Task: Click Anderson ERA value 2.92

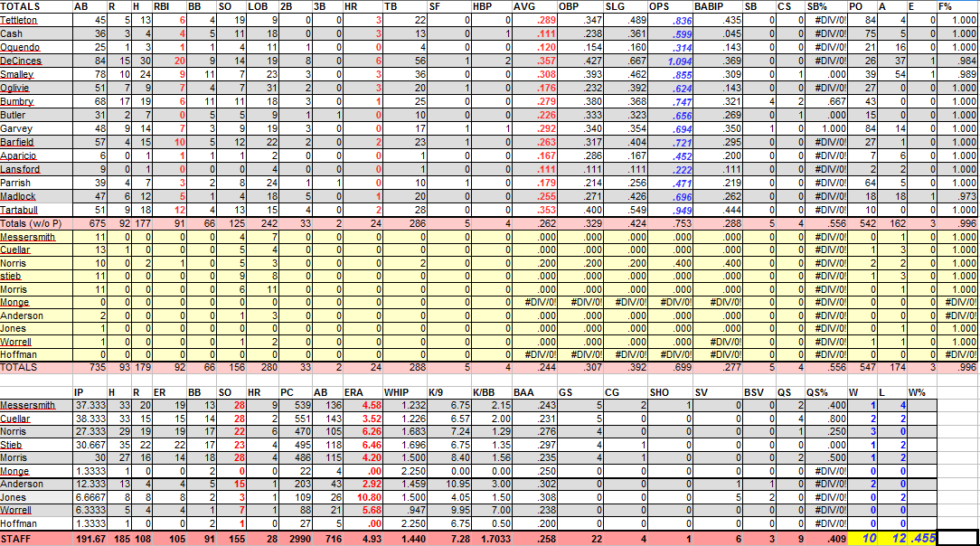Action: (363, 485)
